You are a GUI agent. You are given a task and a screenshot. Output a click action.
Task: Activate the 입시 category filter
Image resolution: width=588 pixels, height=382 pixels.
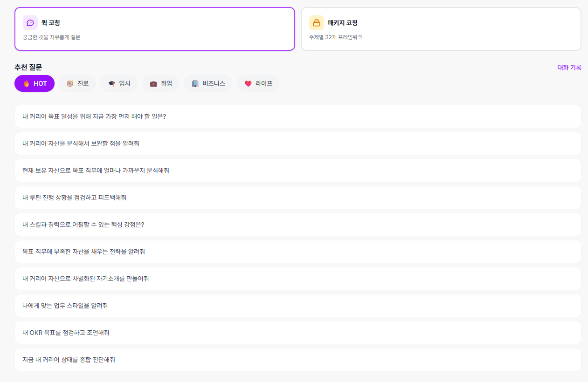[x=119, y=83]
